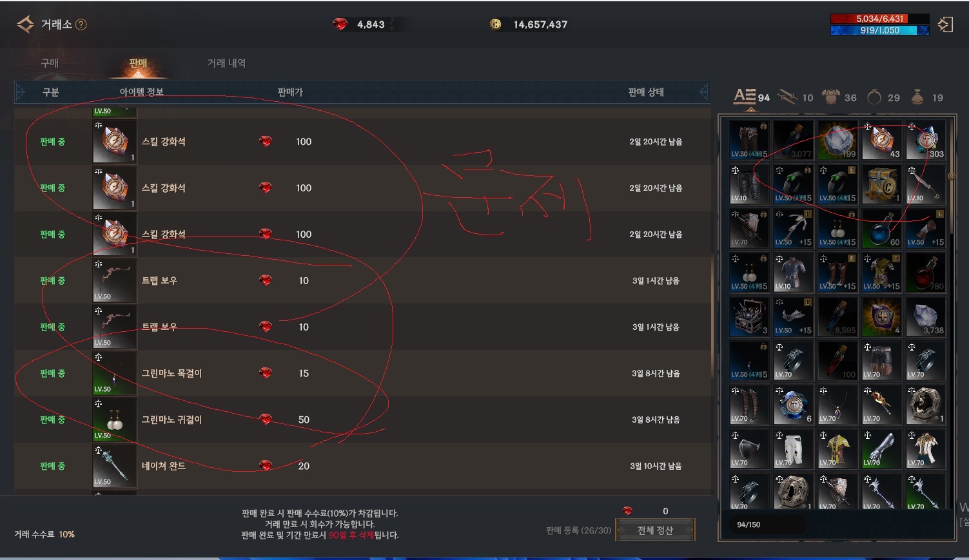Open the help question mark beside 거래소
The image size is (969, 560).
[x=81, y=24]
